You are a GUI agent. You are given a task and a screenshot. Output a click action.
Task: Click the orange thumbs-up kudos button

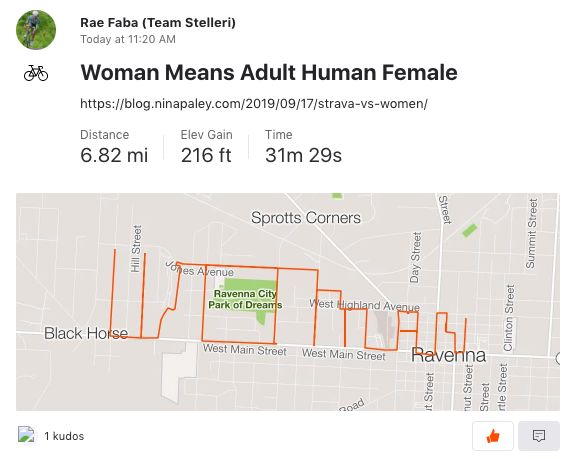[x=493, y=436]
